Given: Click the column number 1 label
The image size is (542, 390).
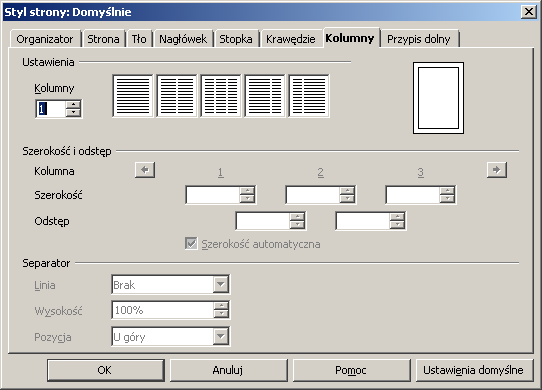Looking at the screenshot, I should (221, 172).
